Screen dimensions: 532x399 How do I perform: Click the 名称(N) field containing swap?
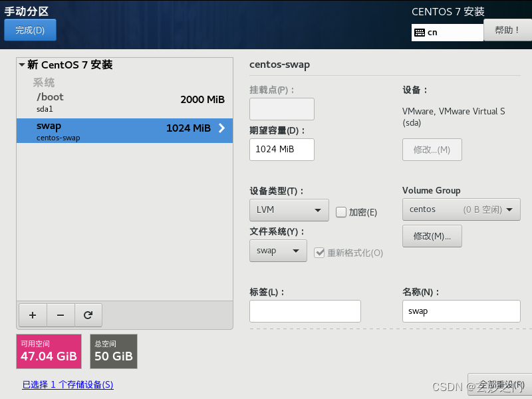click(x=461, y=311)
